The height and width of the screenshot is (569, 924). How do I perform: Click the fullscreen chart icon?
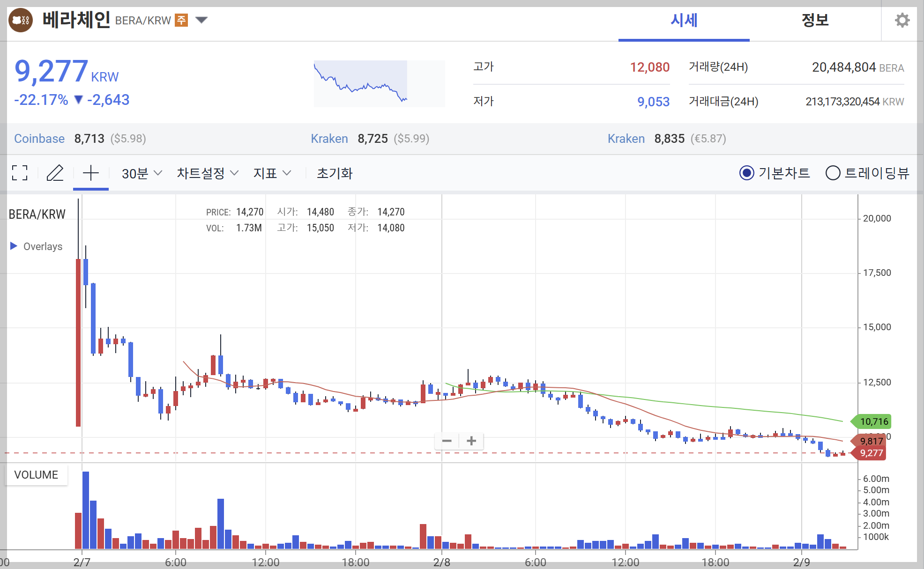(20, 173)
